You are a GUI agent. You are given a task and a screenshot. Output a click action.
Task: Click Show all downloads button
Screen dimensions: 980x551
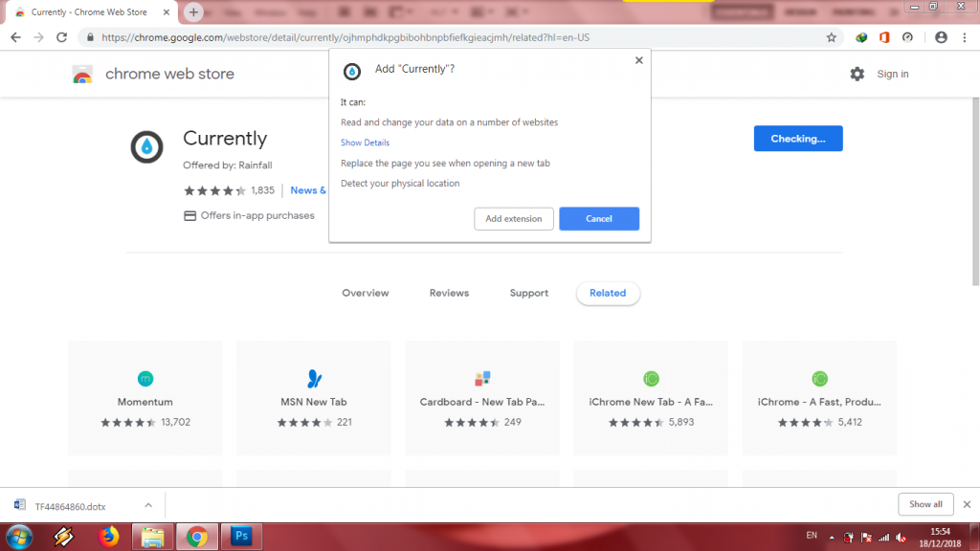[x=925, y=504]
